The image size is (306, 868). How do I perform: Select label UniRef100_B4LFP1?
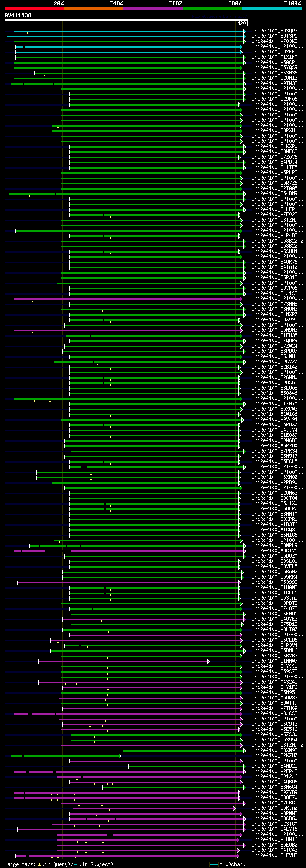[x=274, y=209]
